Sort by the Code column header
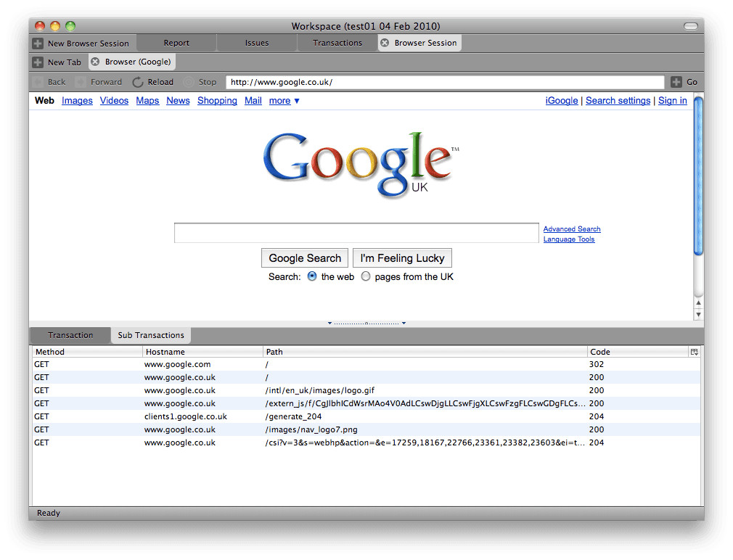Image resolution: width=733 pixels, height=560 pixels. point(638,352)
